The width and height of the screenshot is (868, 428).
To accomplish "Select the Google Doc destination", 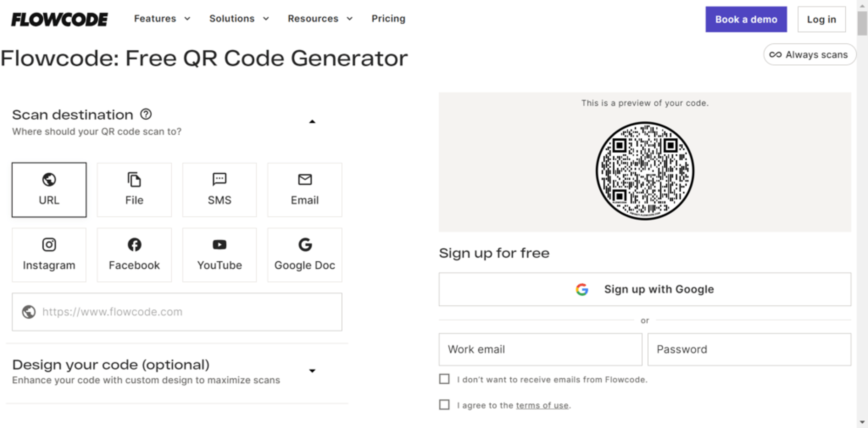I will [305, 255].
